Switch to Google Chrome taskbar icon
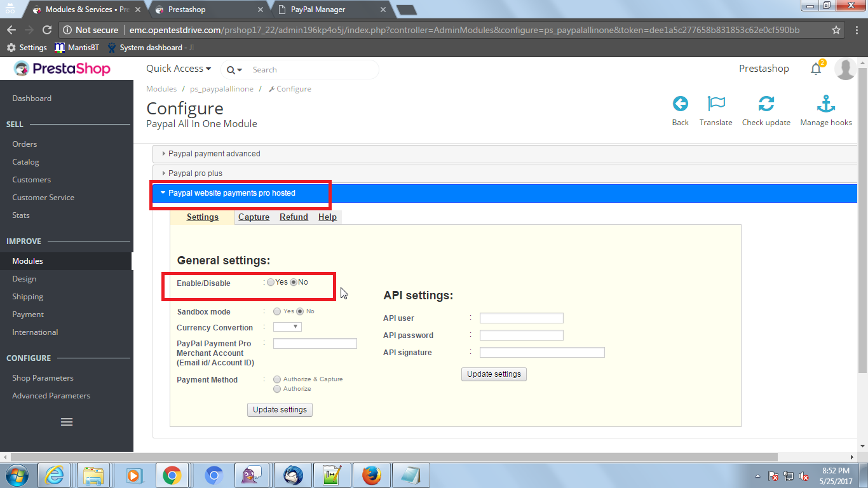 pyautogui.click(x=172, y=475)
